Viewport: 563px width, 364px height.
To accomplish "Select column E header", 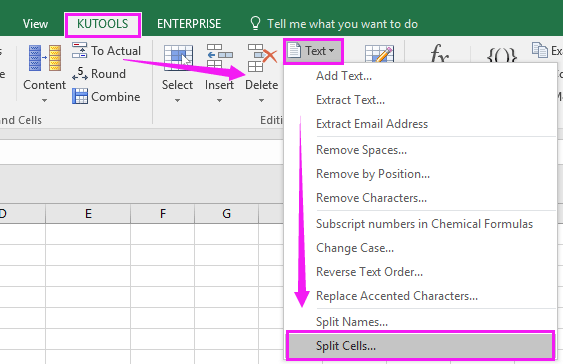I will [x=88, y=214].
